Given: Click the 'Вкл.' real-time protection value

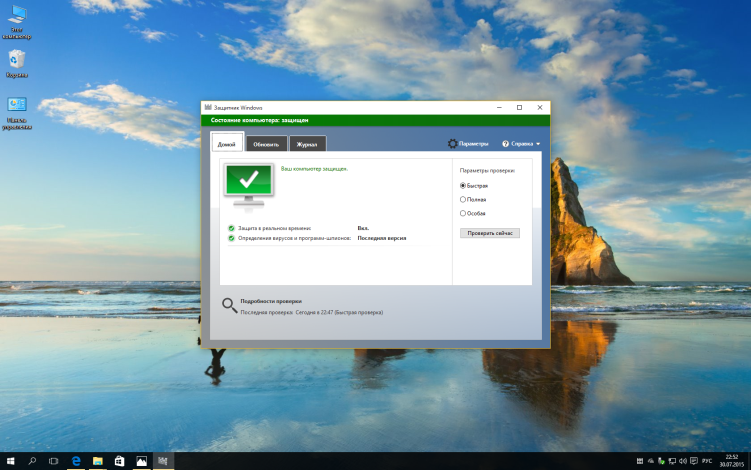Looking at the screenshot, I should [363, 228].
